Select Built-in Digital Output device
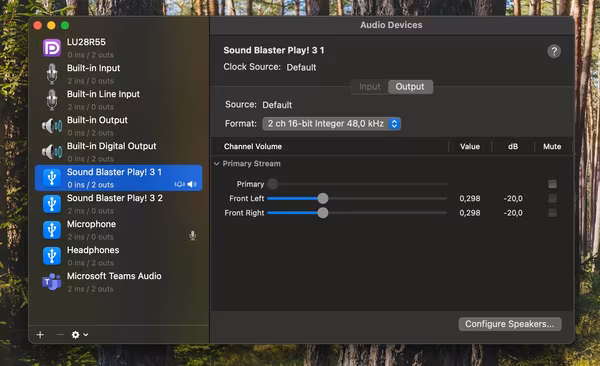 119,152
